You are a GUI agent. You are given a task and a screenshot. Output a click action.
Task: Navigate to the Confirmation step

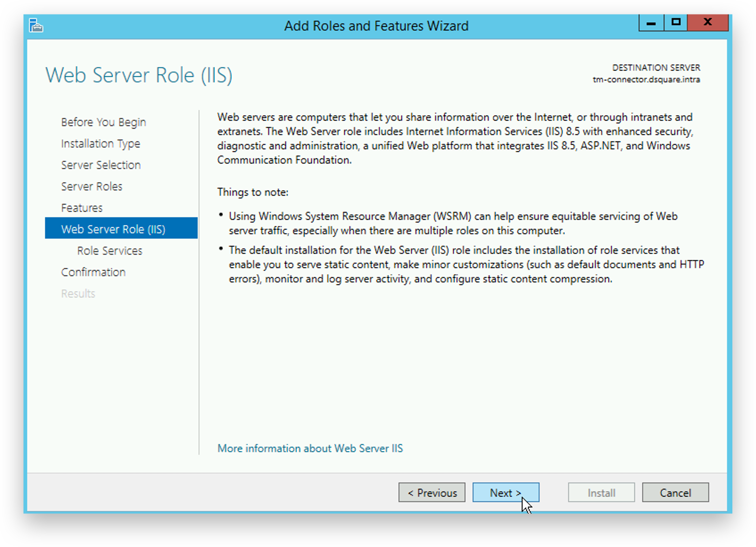coord(93,272)
